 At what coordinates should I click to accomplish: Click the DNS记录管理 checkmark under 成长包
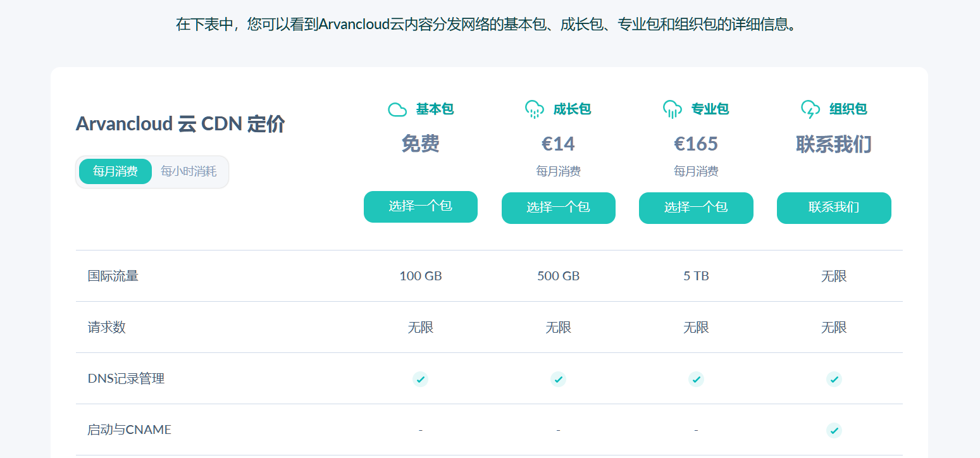[x=558, y=379]
